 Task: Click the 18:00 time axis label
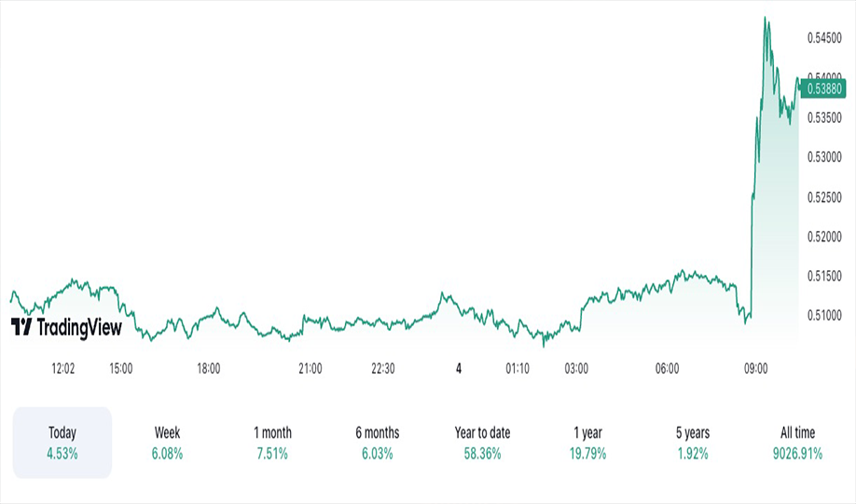tap(209, 369)
